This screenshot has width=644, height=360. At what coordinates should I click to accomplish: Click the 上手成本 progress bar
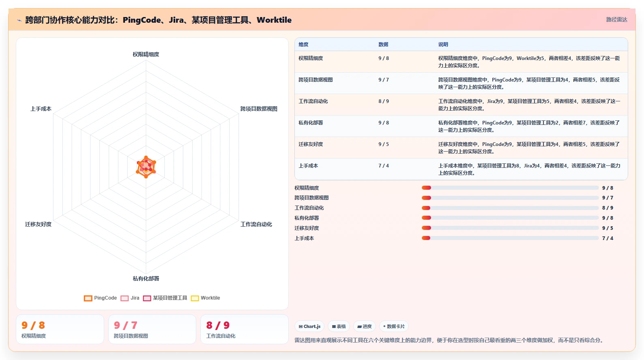tap(510, 238)
